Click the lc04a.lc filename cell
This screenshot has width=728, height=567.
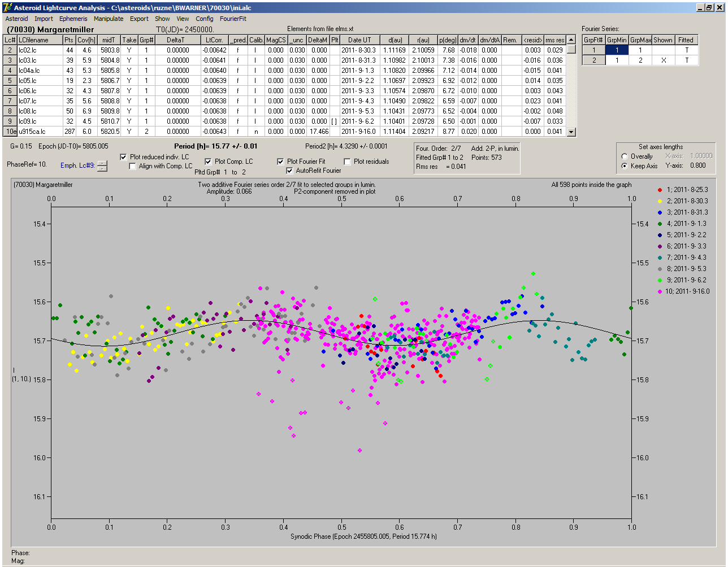click(40, 71)
